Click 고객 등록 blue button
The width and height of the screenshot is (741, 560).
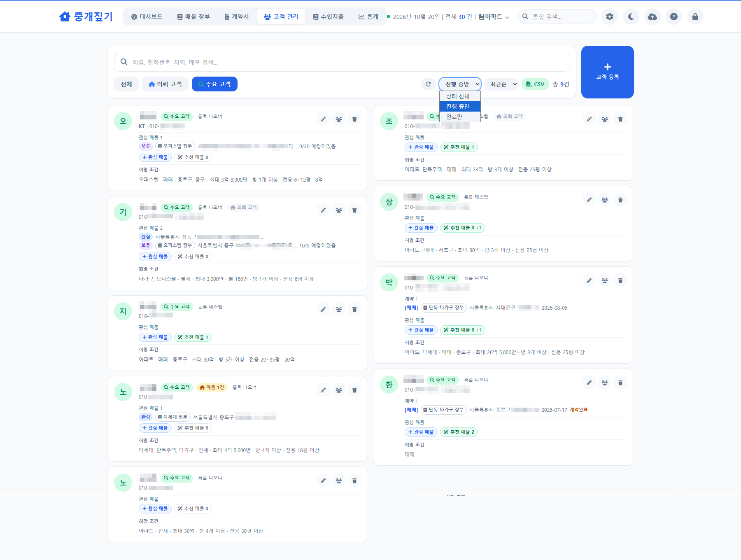608,72
